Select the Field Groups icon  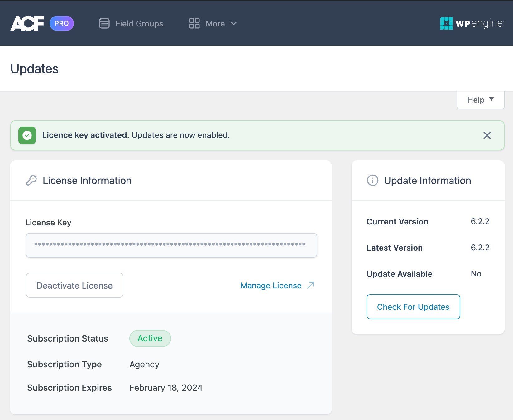click(x=104, y=23)
